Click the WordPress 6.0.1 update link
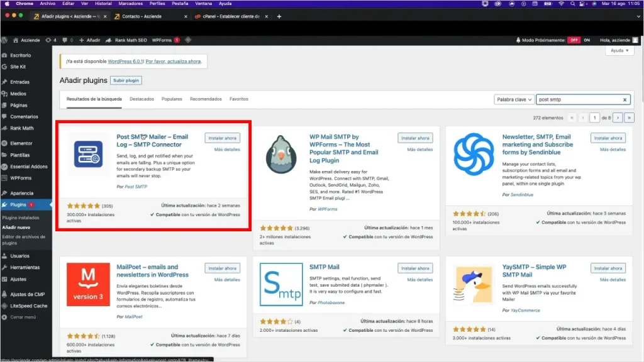This screenshot has height=362, width=644. (x=126, y=61)
